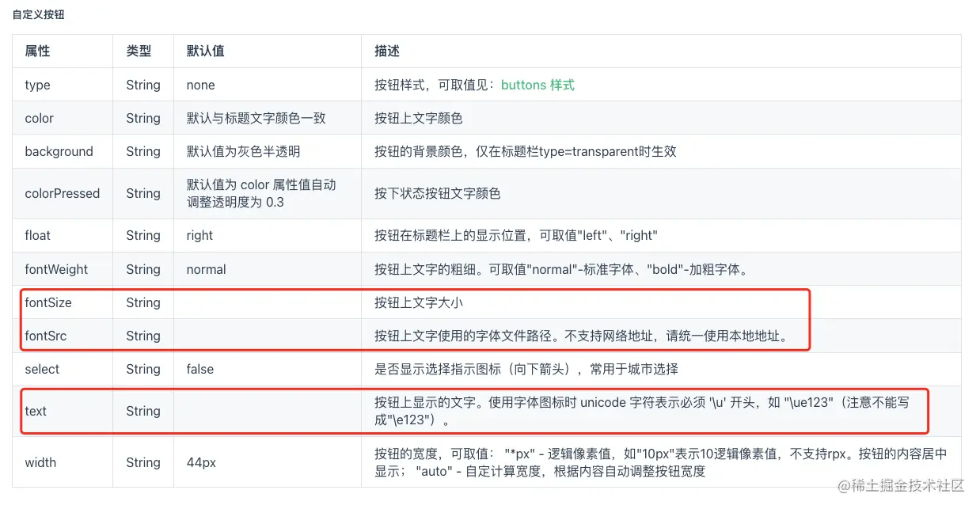
Task: Select the "float" attribute cell
Action: 37,235
